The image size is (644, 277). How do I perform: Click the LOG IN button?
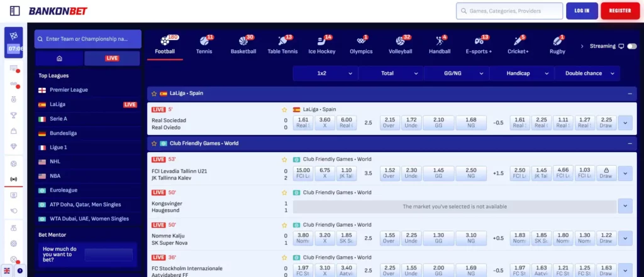pos(582,11)
